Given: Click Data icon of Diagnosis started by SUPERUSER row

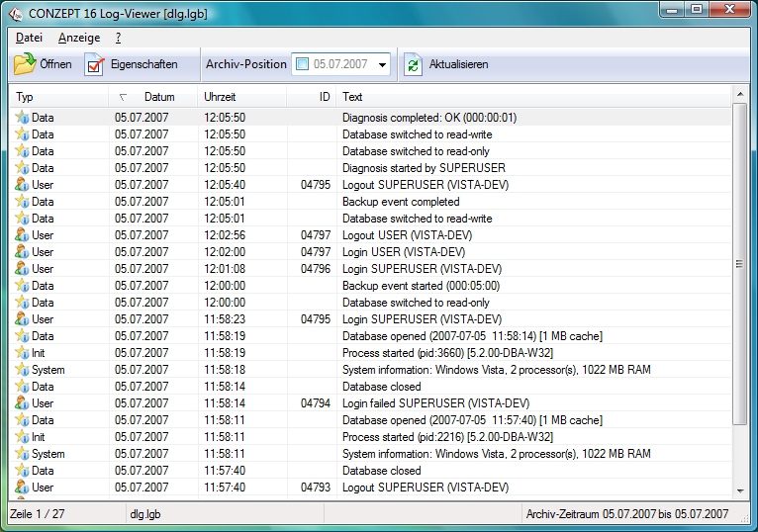Looking at the screenshot, I should click(x=22, y=168).
